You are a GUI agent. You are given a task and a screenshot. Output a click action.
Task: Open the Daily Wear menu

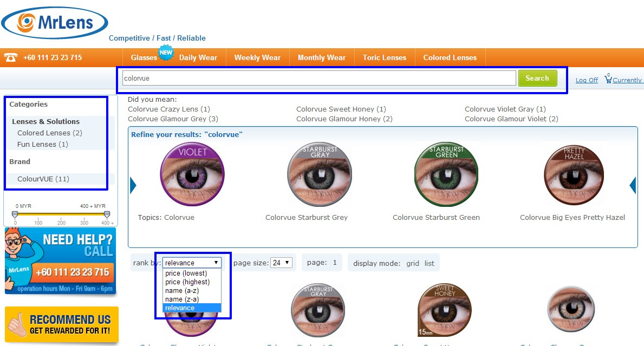pos(198,57)
